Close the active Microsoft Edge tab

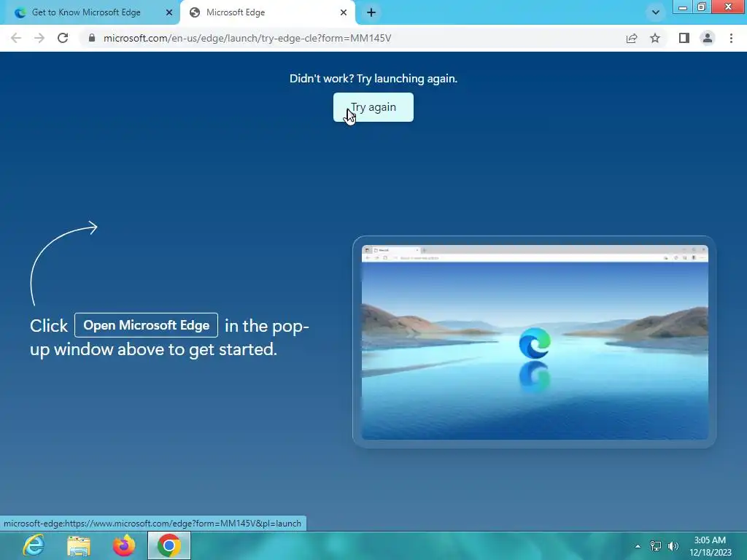pos(344,12)
